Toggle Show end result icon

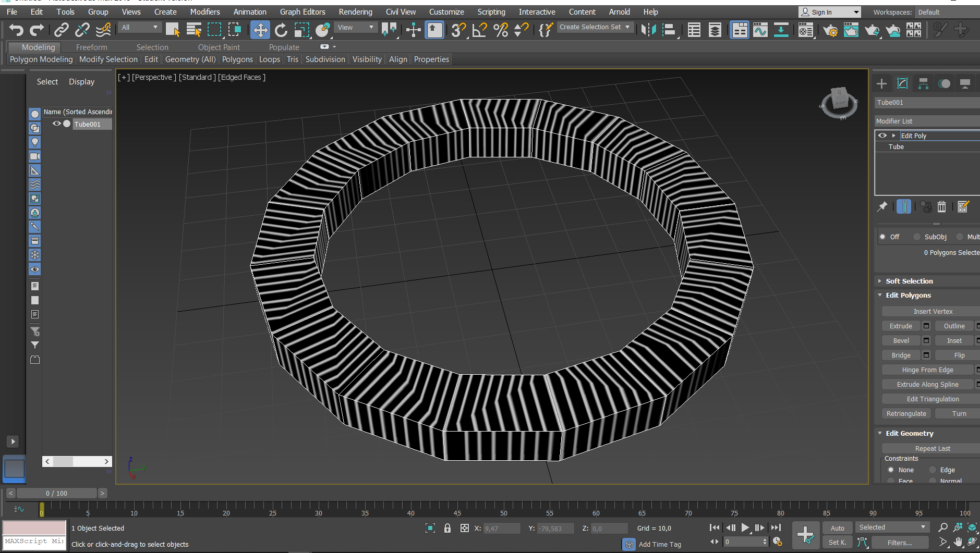pyautogui.click(x=904, y=207)
